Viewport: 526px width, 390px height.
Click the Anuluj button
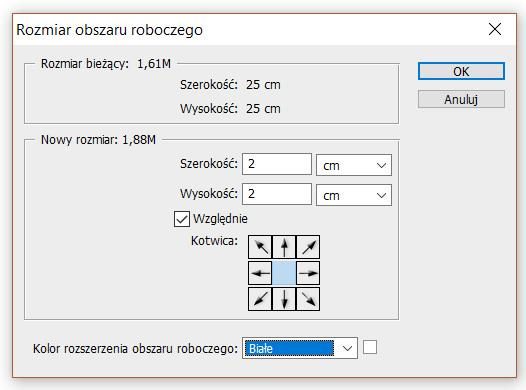[x=461, y=99]
